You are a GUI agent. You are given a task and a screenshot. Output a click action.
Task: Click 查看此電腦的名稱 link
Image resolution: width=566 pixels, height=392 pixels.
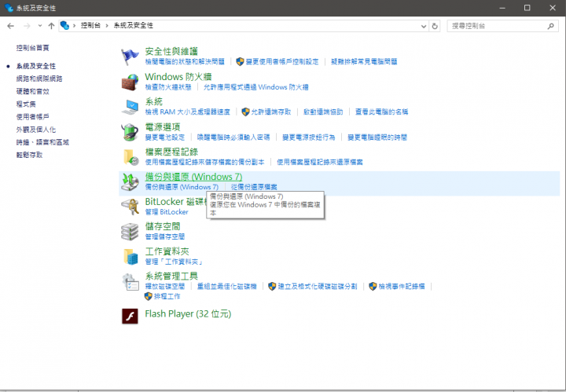tap(381, 112)
